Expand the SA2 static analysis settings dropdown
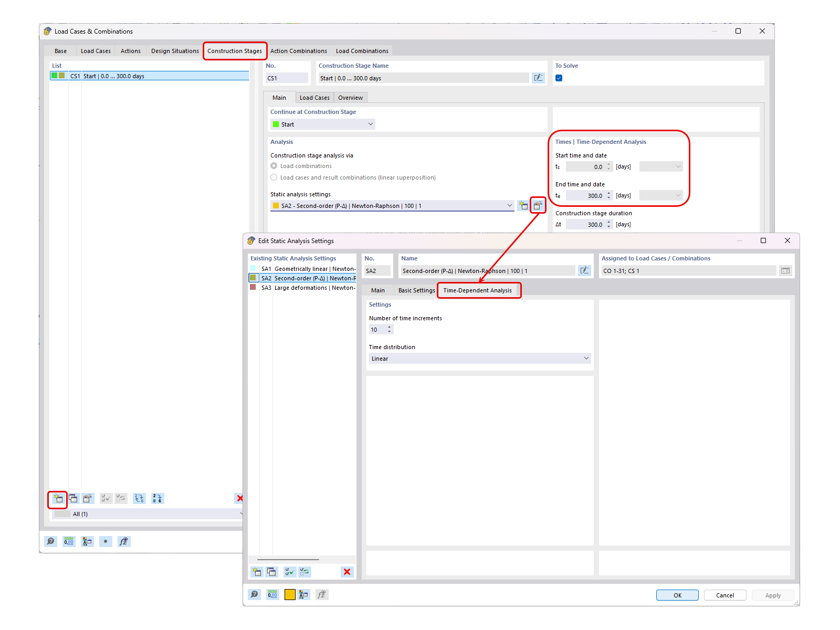840x630 pixels. [x=510, y=205]
